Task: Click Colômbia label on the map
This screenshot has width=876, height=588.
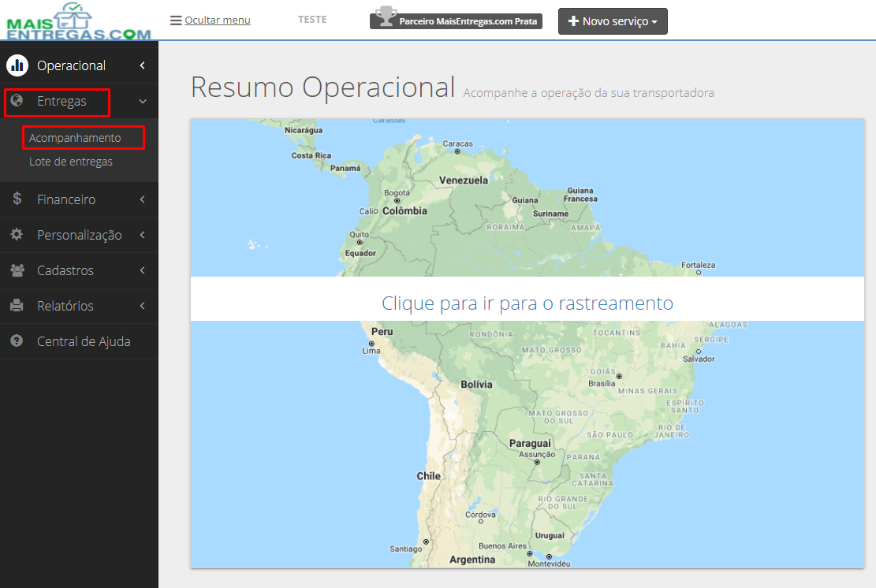Action: tap(404, 210)
